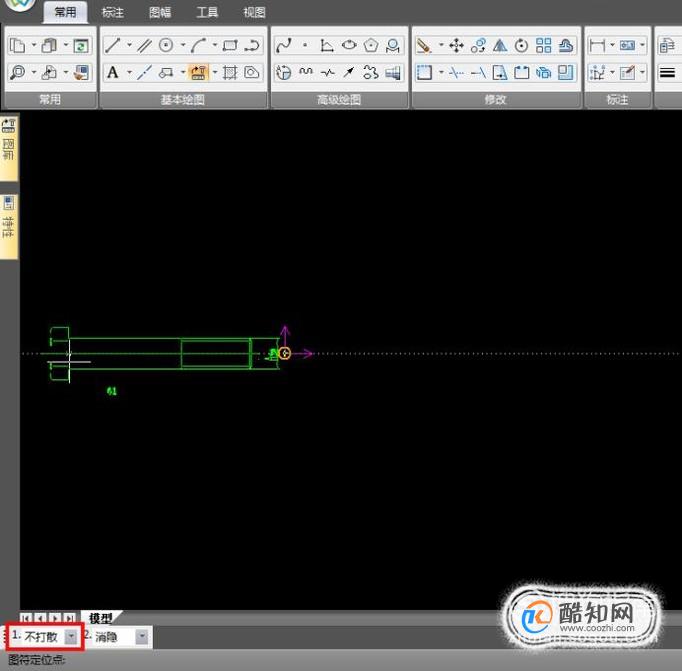Viewport: 682px width, 671px height.
Task: Expand the Arc tool dropdown arrow
Action: (214, 45)
